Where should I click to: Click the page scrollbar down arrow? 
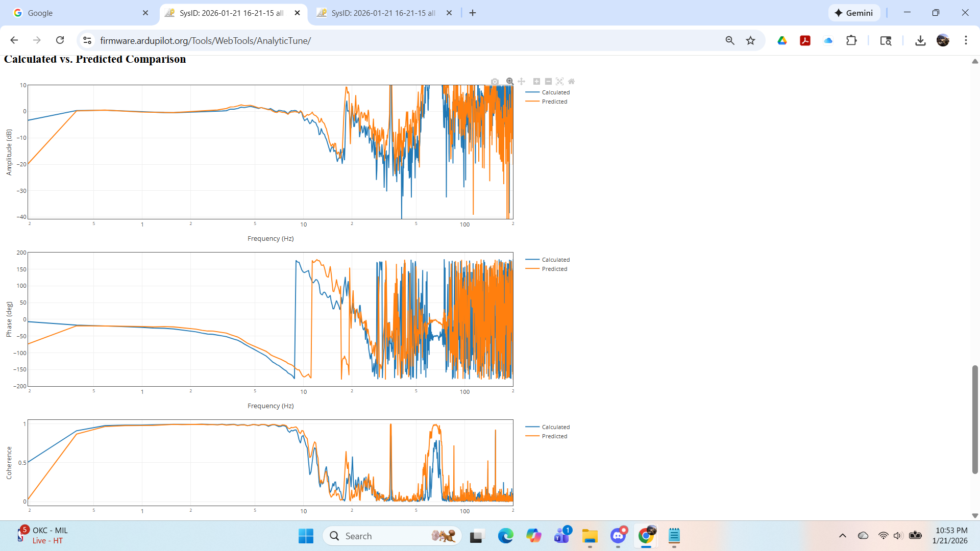pos(975,516)
